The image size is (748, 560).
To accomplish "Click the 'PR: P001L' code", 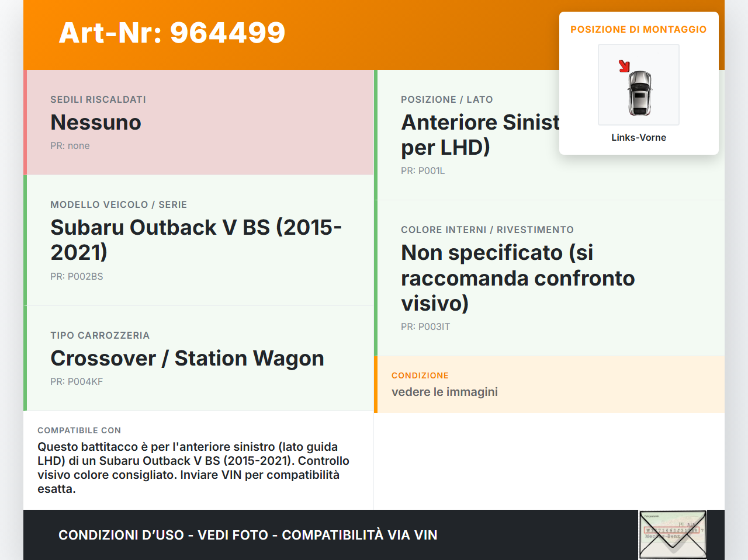I will 423,171.
